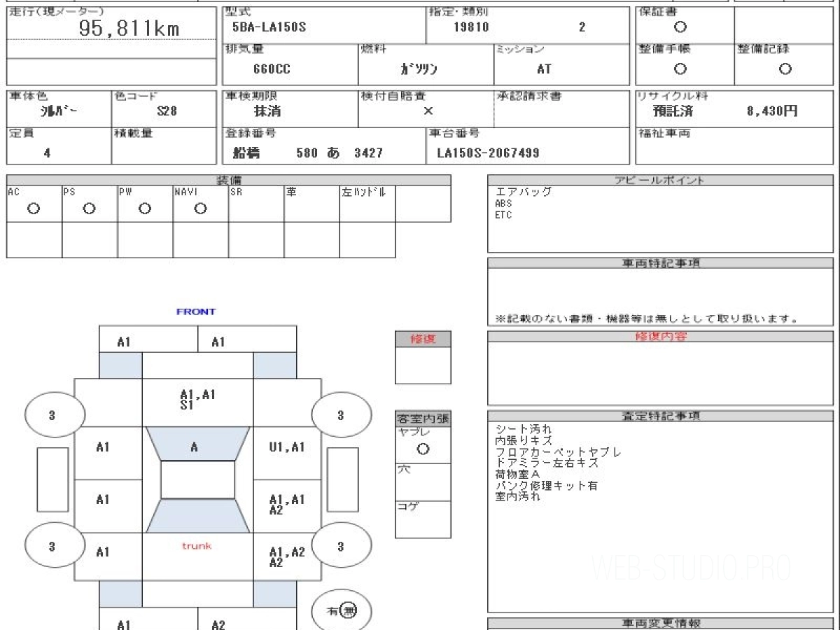Click the circle mark under 整備記録
This screenshot has height=630, width=840.
click(785, 69)
